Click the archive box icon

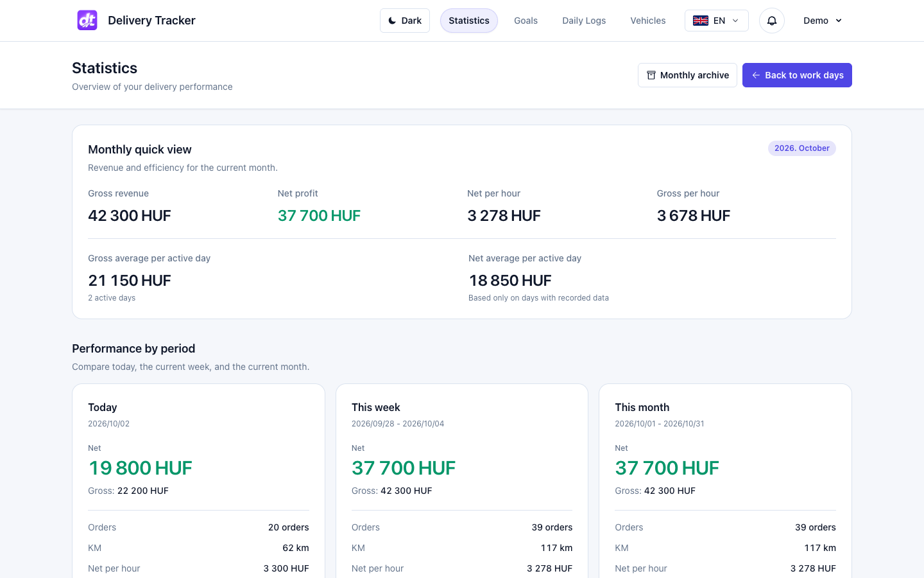[651, 75]
